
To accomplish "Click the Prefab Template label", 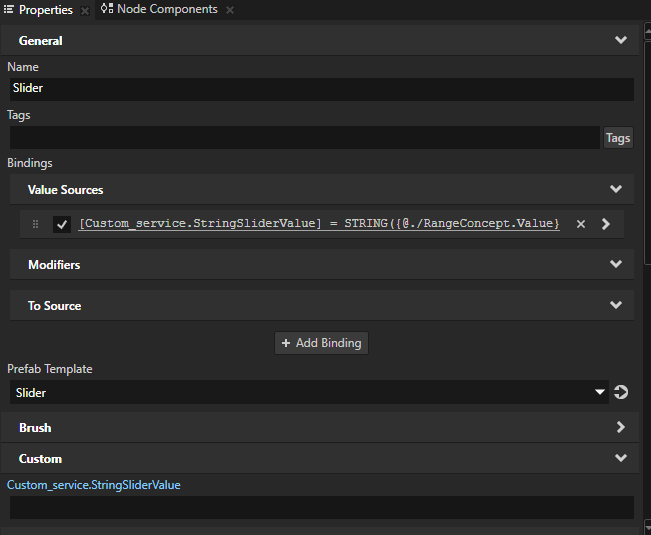I will click(50, 369).
